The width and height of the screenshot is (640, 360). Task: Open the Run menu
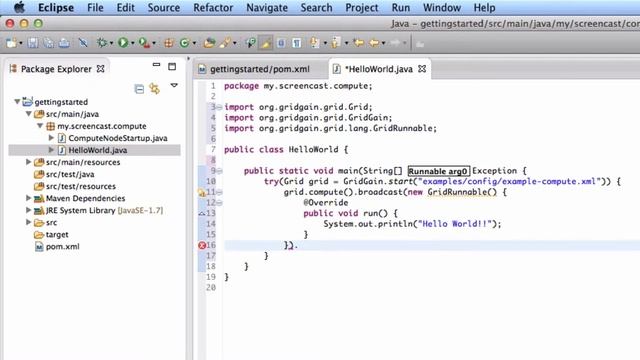click(x=401, y=8)
